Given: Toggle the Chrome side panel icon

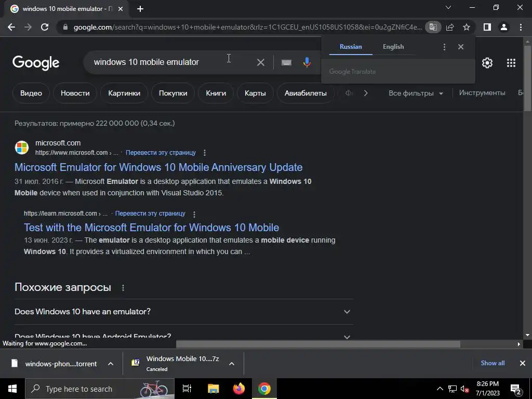Looking at the screenshot, I should click(487, 27).
